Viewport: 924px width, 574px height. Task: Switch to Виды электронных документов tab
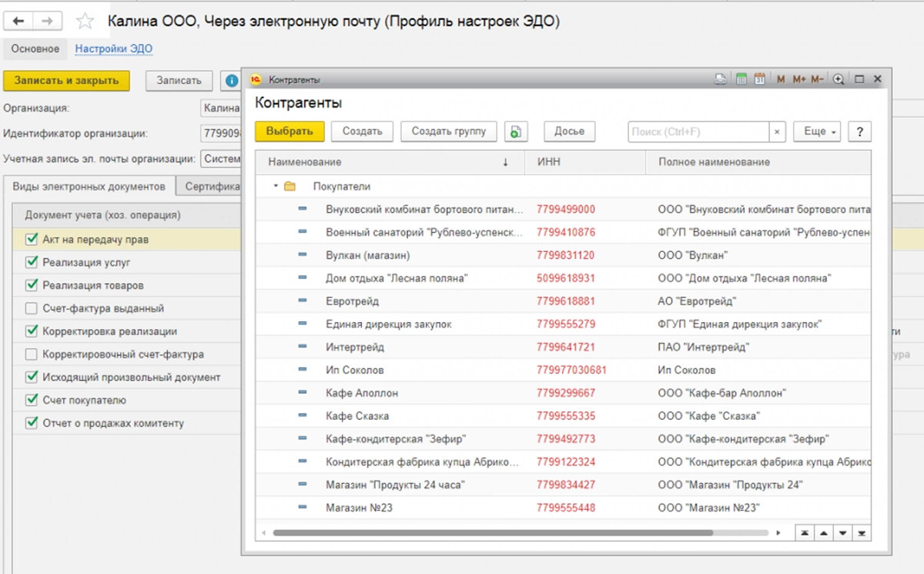point(89,186)
